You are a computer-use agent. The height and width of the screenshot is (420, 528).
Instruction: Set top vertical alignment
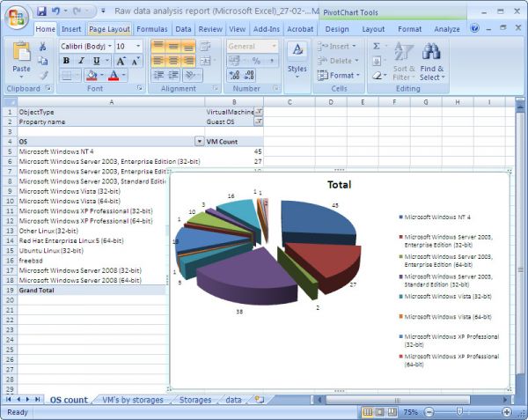(158, 46)
